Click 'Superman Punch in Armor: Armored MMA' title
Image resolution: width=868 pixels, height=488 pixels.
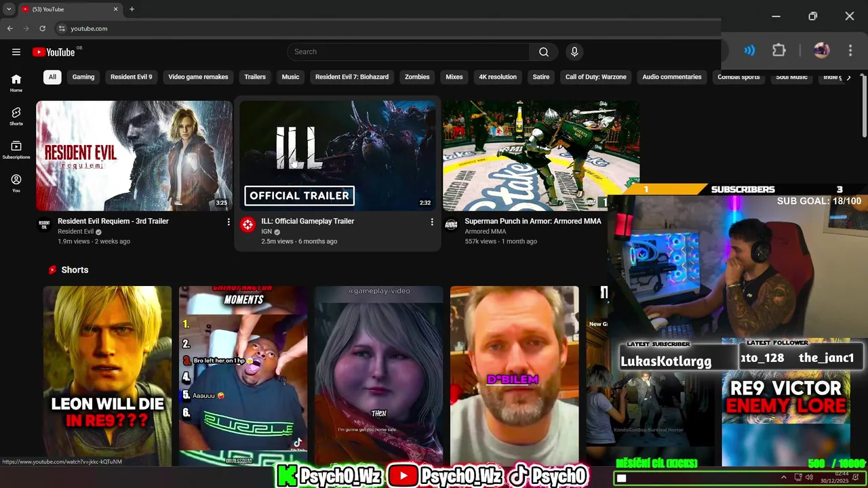click(x=533, y=221)
